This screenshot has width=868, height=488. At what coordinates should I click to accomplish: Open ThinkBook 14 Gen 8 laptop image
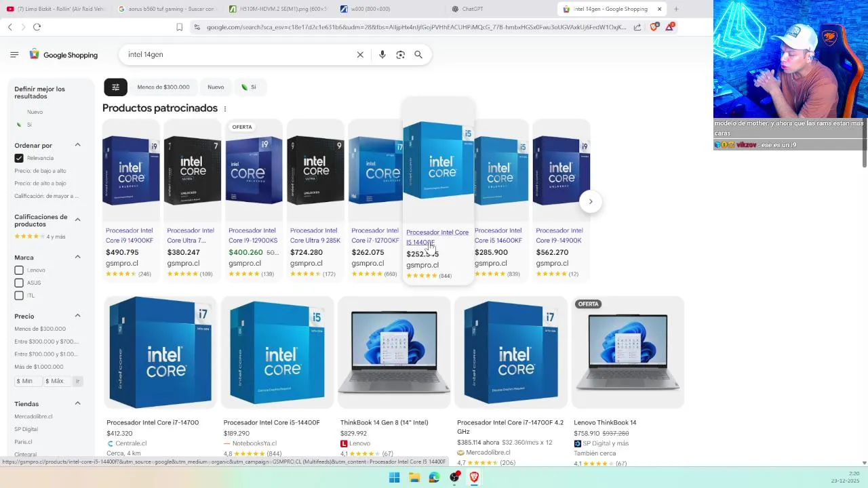point(394,352)
